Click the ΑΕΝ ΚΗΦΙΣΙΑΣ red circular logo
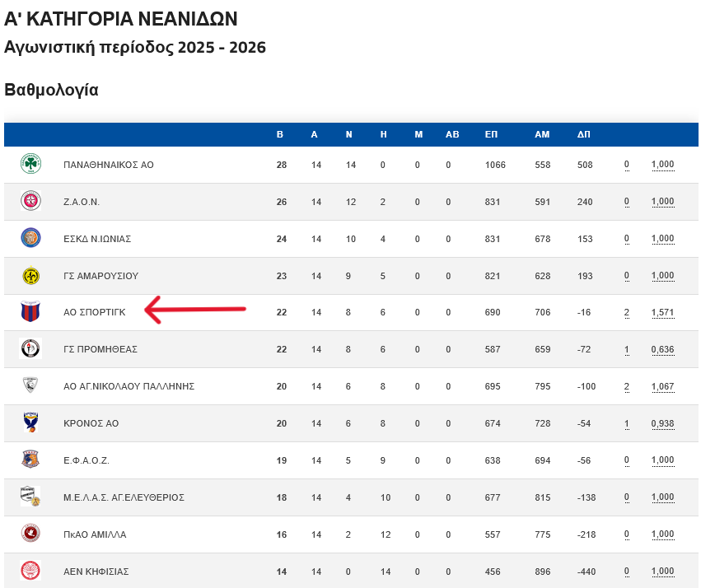 (x=30, y=571)
